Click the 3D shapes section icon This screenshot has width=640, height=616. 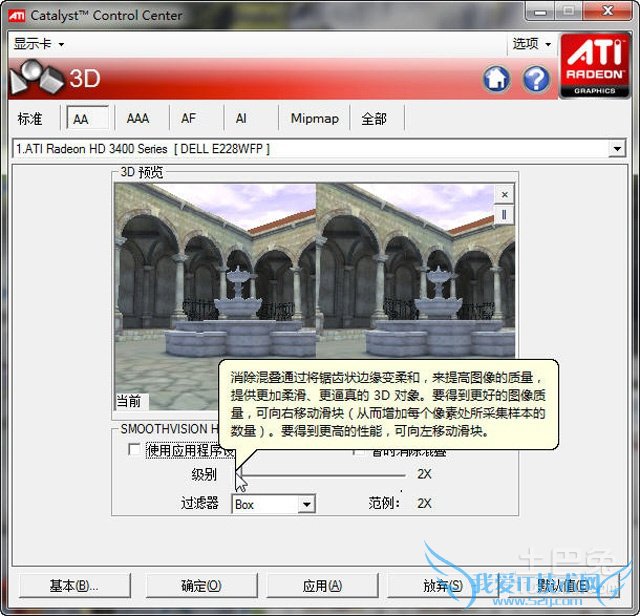[x=36, y=78]
